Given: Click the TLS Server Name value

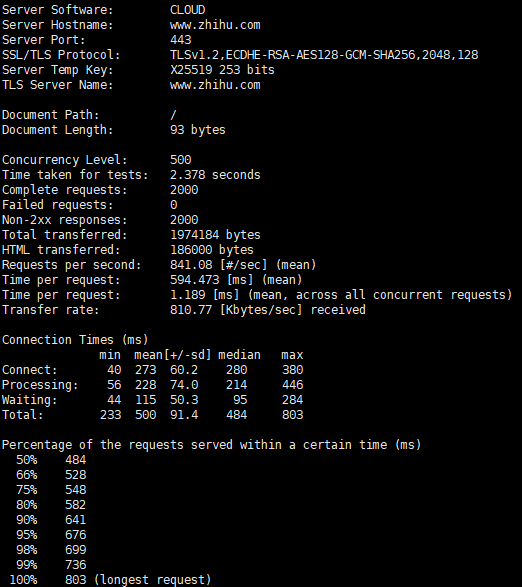Looking at the screenshot, I should [x=215, y=85].
